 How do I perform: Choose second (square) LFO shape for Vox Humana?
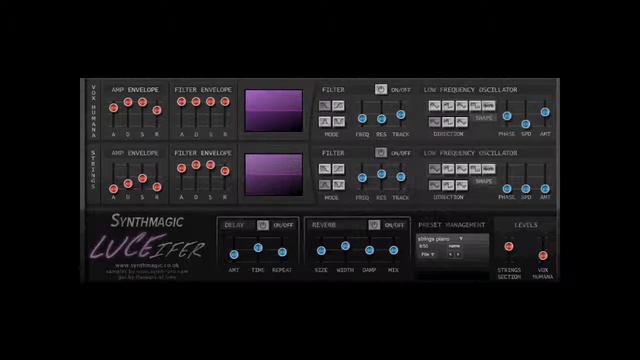point(448,106)
